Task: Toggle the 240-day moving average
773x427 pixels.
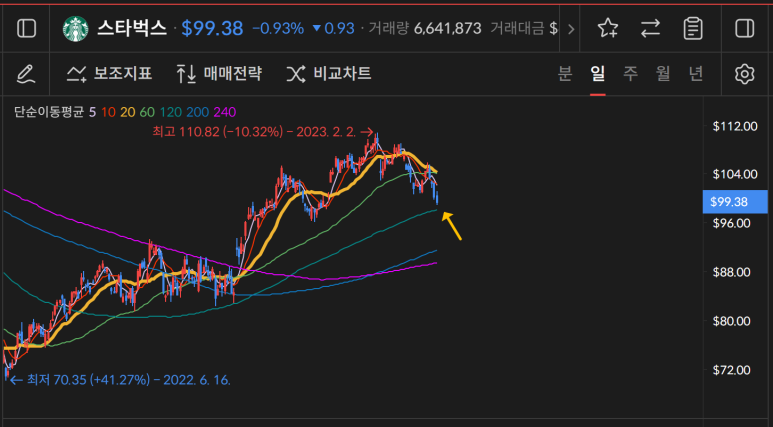Action: (x=224, y=112)
